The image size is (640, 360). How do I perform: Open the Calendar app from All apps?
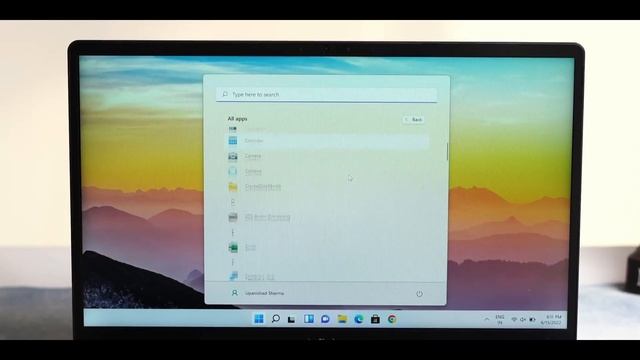(x=327, y=141)
